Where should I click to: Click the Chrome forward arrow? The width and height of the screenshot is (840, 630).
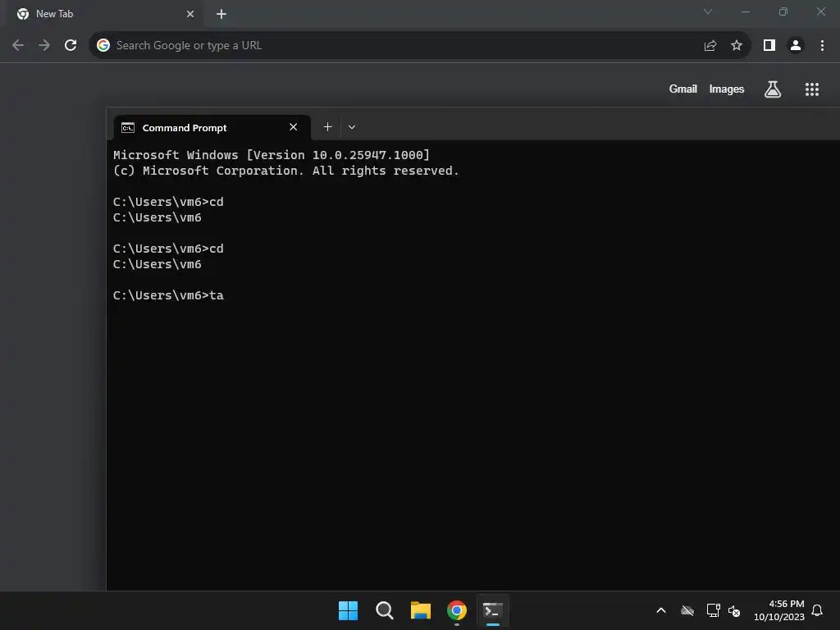pyautogui.click(x=44, y=46)
